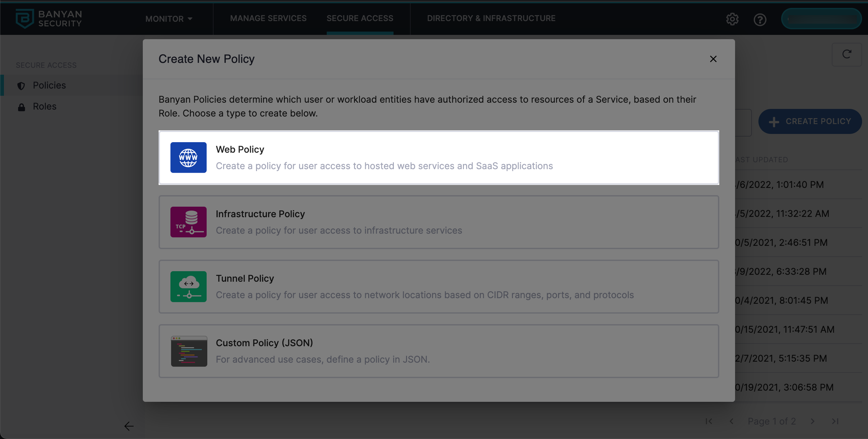Click the Create Policy button
Image resolution: width=868 pixels, height=439 pixels.
click(810, 121)
